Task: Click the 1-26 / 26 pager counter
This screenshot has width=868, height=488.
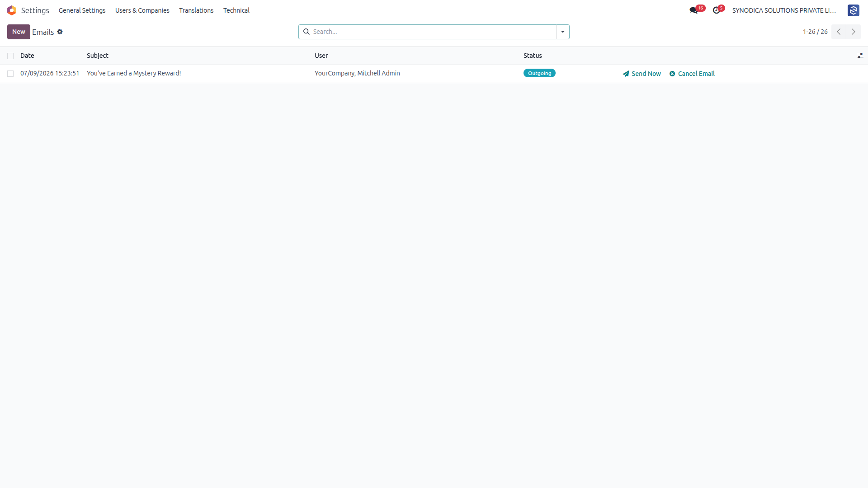Action: [x=815, y=32]
